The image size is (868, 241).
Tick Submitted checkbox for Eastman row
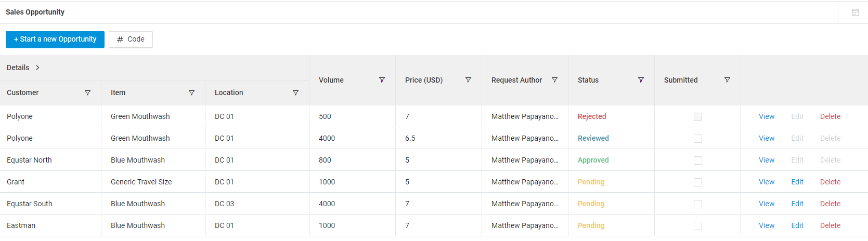[698, 226]
